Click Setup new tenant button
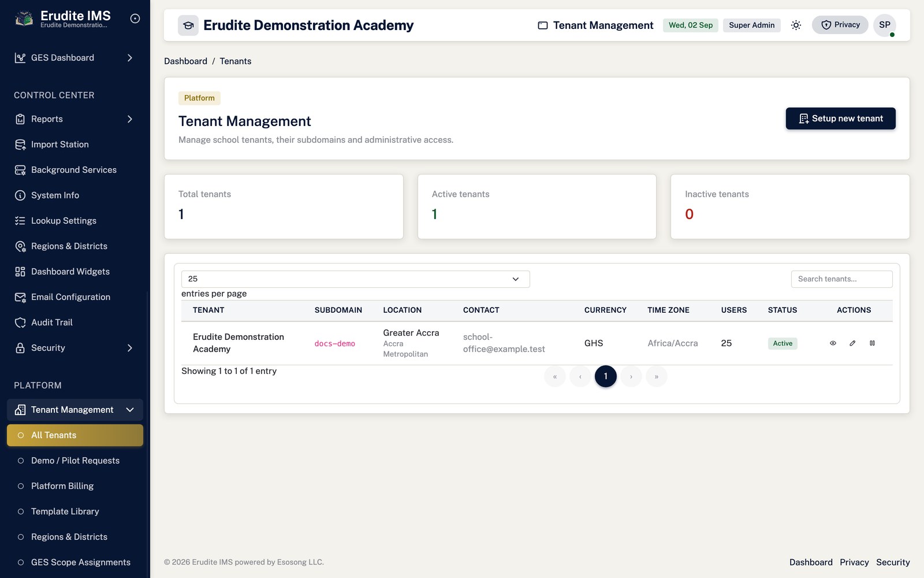The image size is (924, 578). [840, 118]
